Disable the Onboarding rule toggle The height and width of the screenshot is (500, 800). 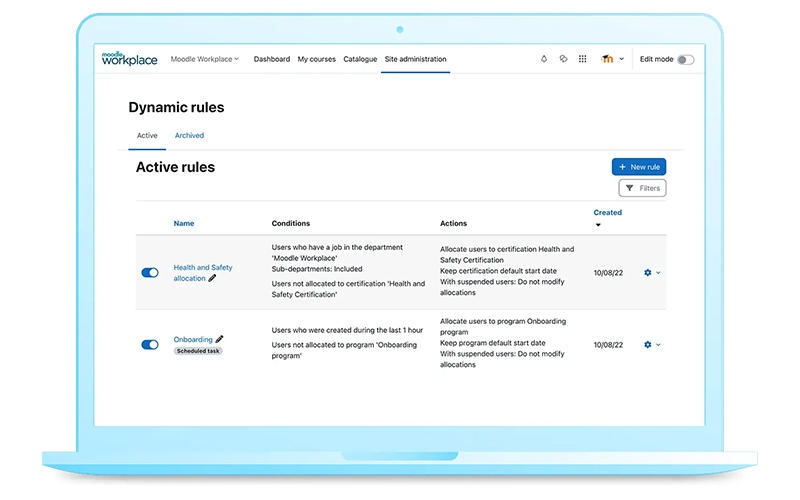tap(150, 344)
